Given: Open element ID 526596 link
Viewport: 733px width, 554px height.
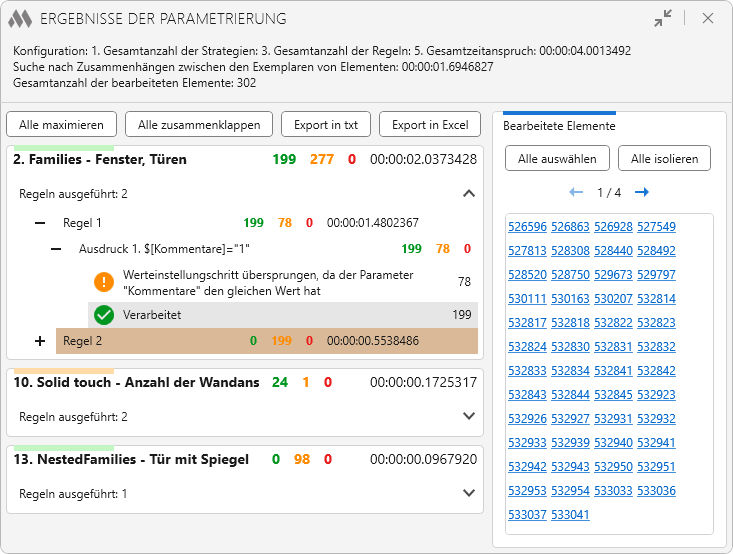Looking at the screenshot, I should [527, 227].
